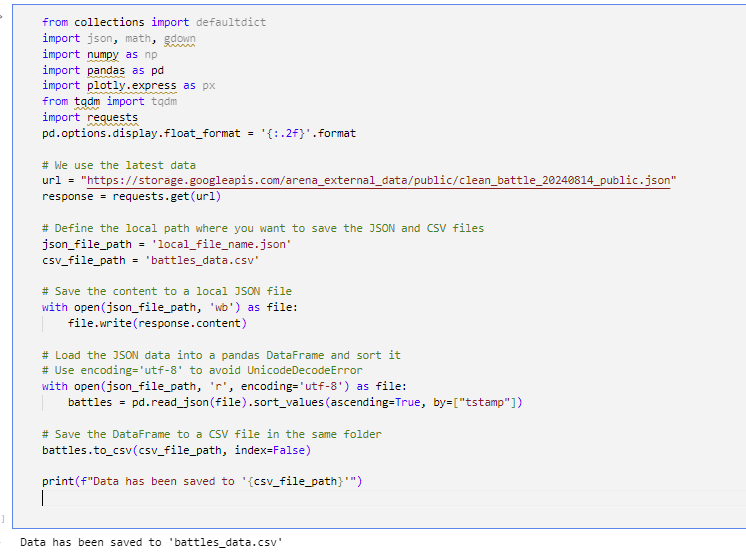
Task: Click 'numpy' in the import numpy line
Action: coord(103,54)
